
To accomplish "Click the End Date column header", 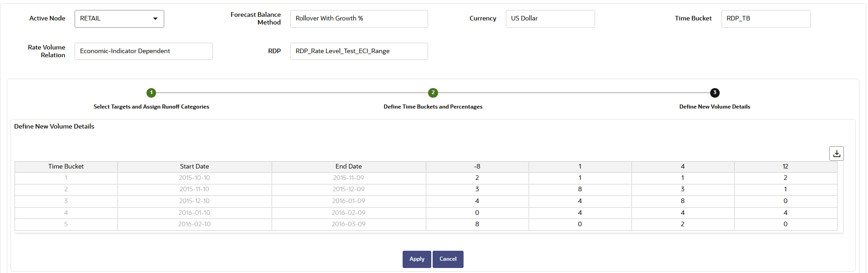I will pyautogui.click(x=348, y=167).
